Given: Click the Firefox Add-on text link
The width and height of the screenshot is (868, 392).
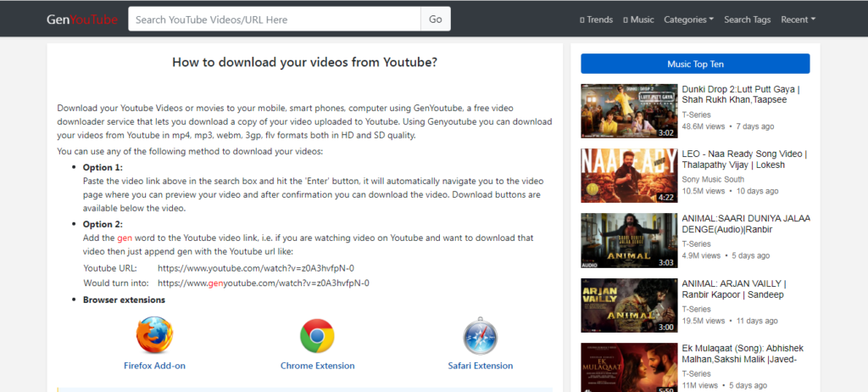Looking at the screenshot, I should pos(154,366).
